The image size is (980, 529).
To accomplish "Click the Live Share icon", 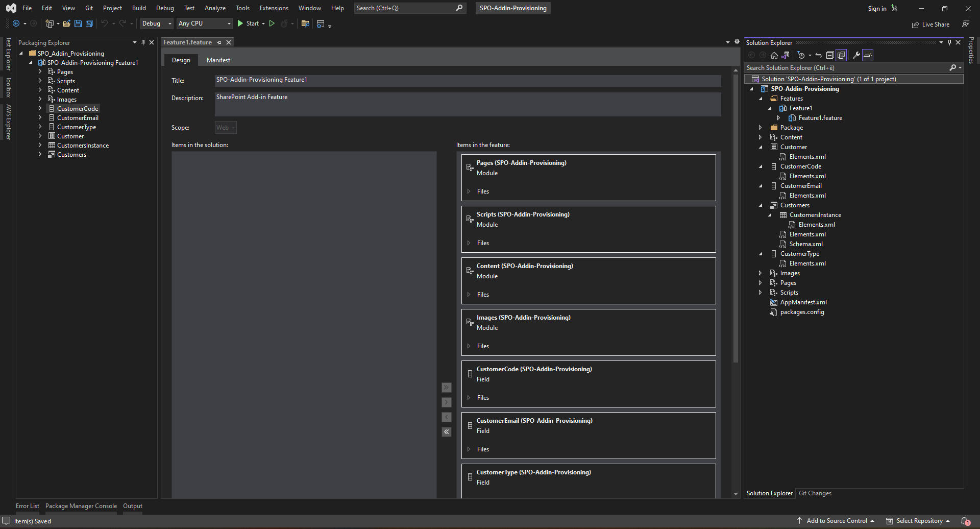I will [916, 25].
